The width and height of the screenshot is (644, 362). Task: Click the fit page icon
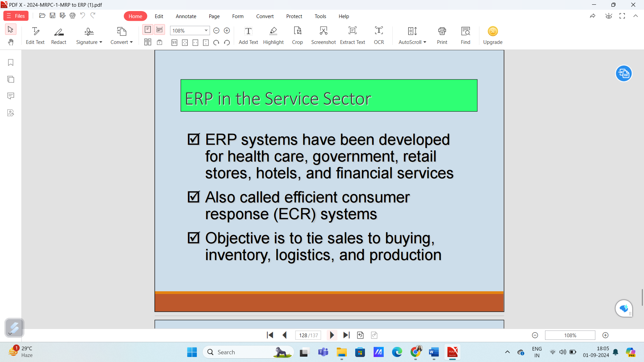coord(185,43)
